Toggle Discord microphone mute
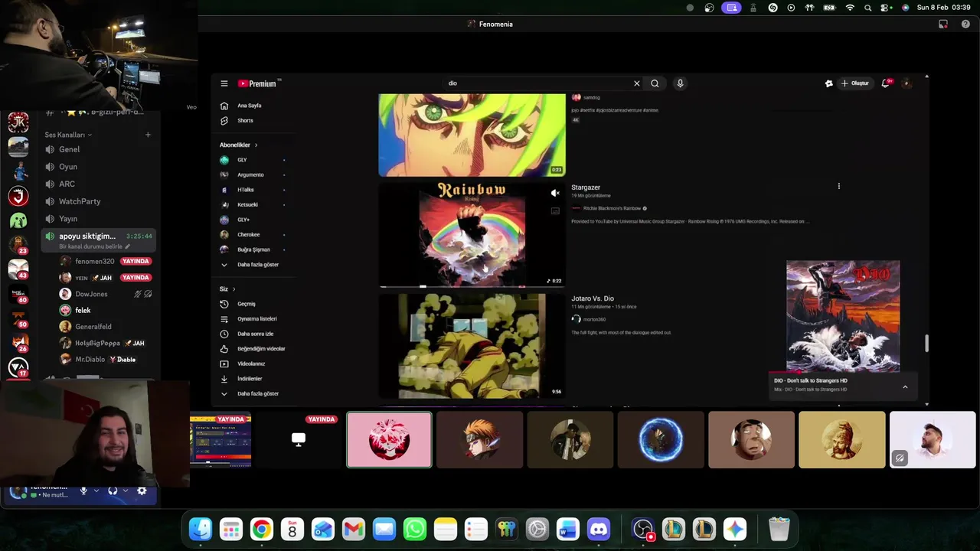The image size is (980, 551). 84,491
